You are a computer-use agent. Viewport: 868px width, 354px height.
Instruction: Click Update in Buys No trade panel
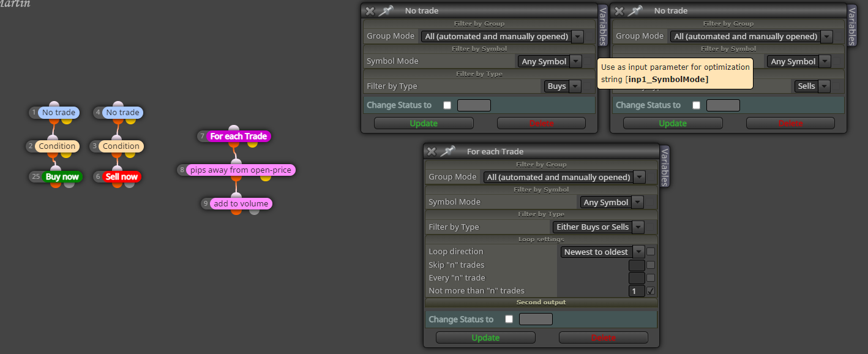pos(424,123)
